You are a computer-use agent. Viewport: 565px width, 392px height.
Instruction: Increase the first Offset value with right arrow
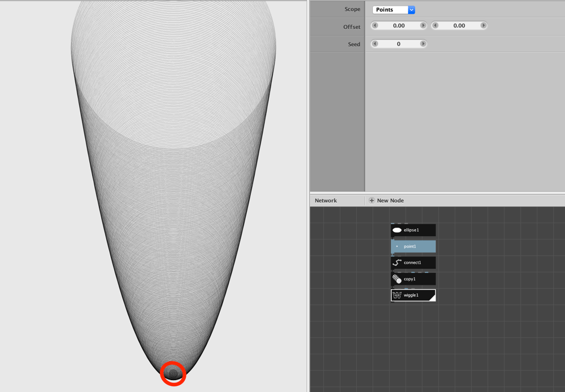click(423, 25)
